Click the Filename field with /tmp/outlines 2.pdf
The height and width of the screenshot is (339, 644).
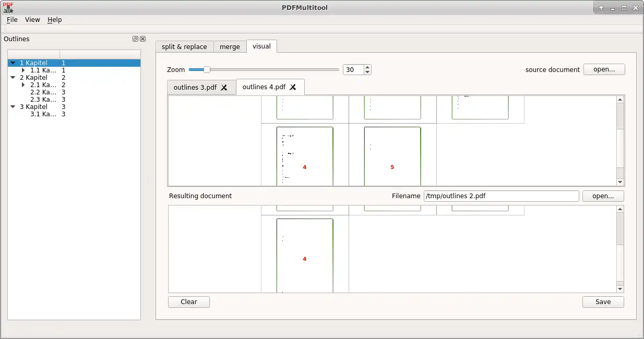(502, 196)
